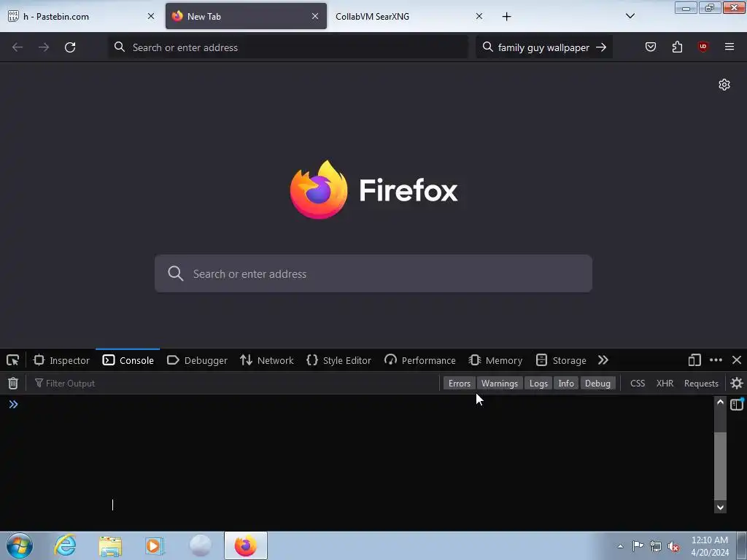747x560 pixels.
Task: Click the console input prompt chevrons
Action: 13,404
